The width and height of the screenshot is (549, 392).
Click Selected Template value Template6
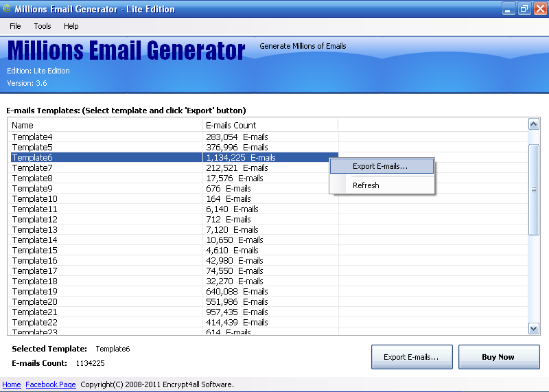(113, 349)
